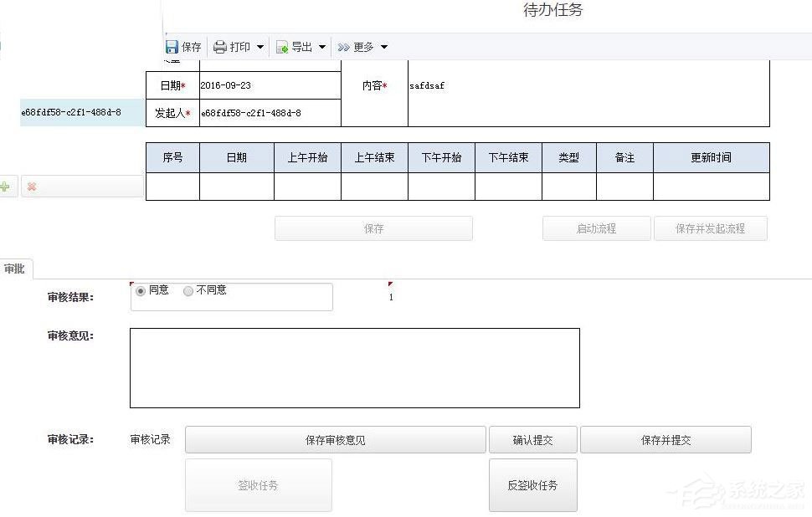Click the 启动流程 button
The height and width of the screenshot is (517, 812).
click(597, 228)
